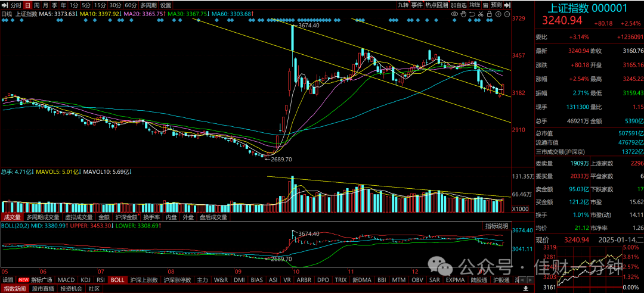Switch indicator to 沪深涨停数
The image size is (644, 293).
(x=178, y=280)
